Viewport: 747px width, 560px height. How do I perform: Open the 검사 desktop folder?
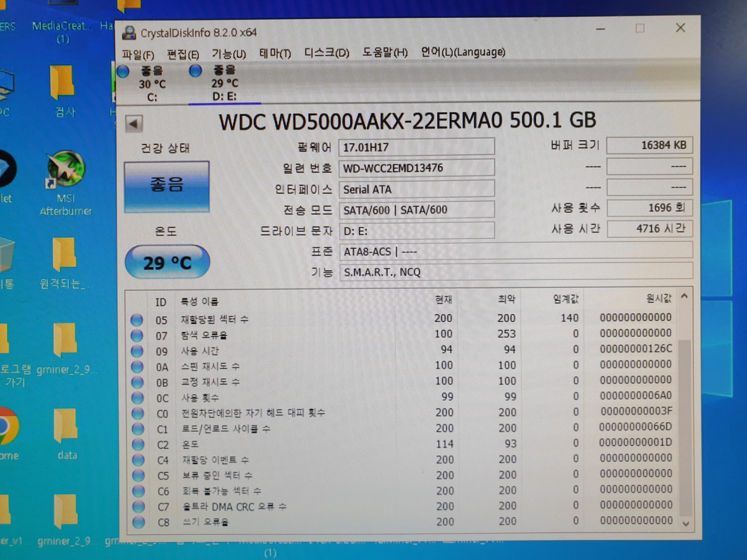[64, 91]
